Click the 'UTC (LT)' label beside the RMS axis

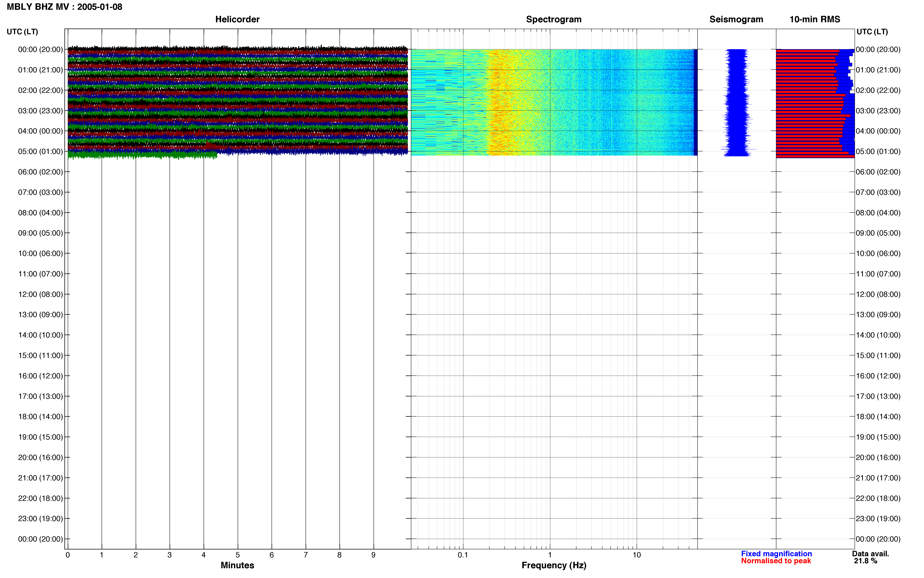click(x=872, y=32)
